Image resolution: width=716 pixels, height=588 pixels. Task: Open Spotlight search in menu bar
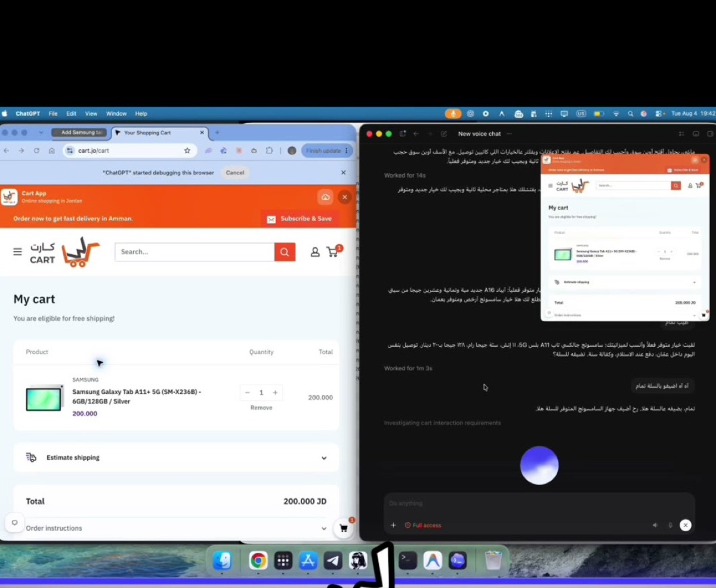click(x=630, y=113)
